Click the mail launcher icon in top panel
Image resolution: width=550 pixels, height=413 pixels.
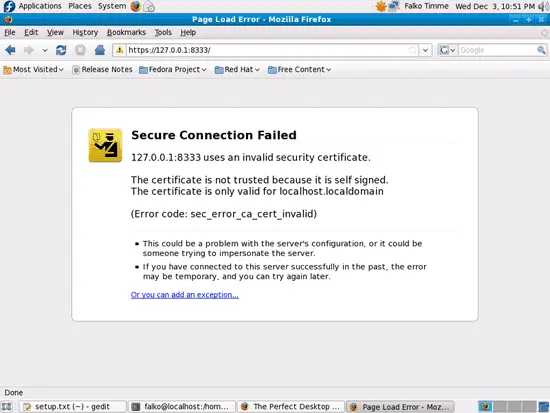click(x=149, y=6)
